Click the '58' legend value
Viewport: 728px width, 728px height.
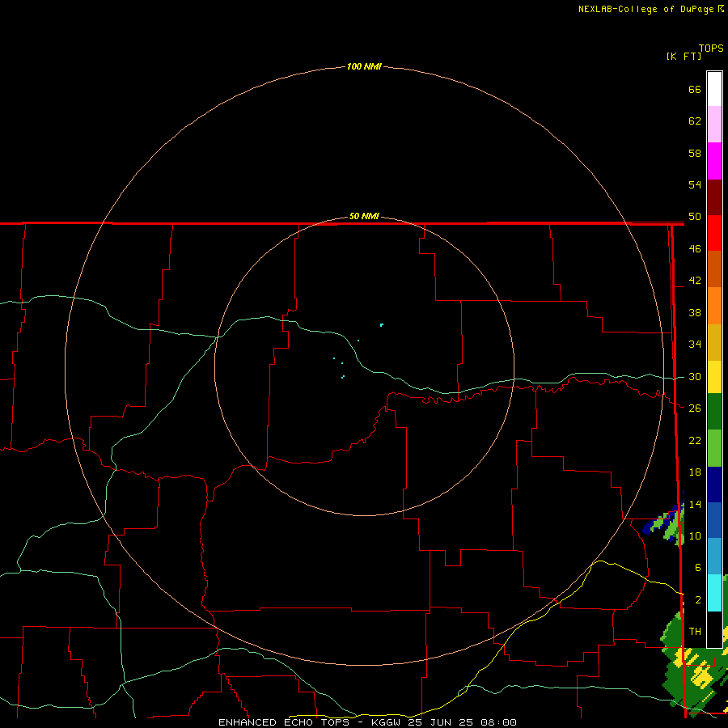coord(695,153)
